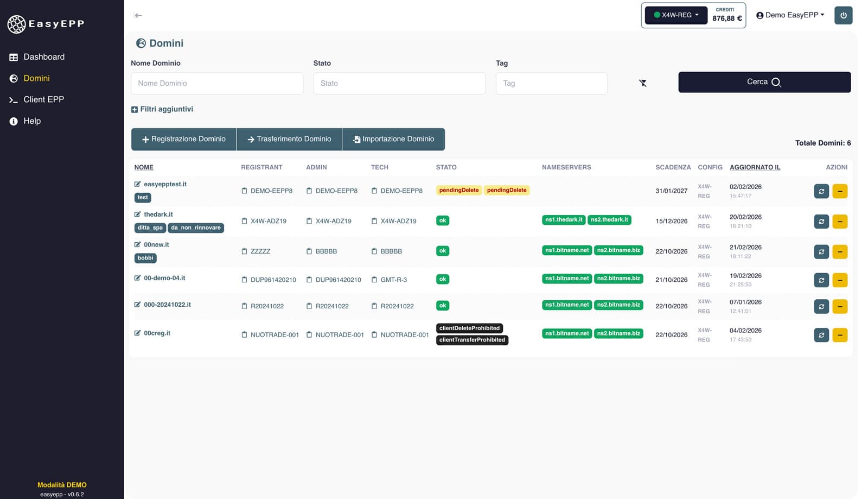Go to Client EPP in sidebar
Image resolution: width=868 pixels, height=499 pixels.
43,99
